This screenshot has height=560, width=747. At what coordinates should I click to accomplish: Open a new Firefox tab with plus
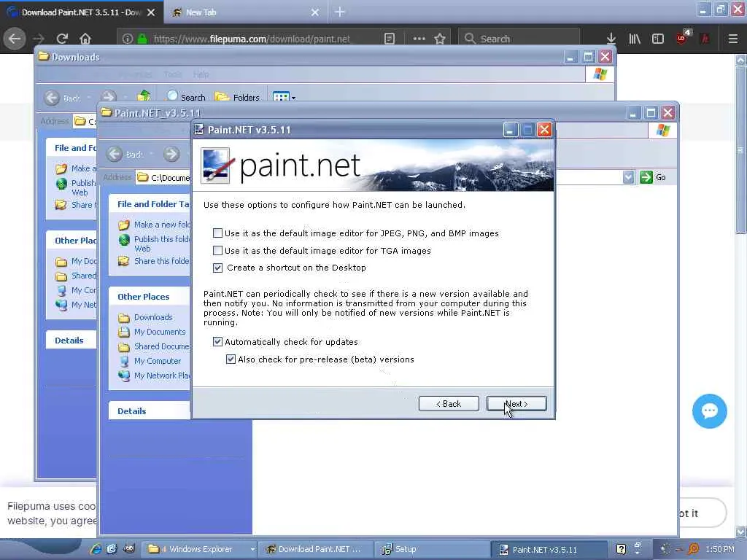(x=340, y=12)
